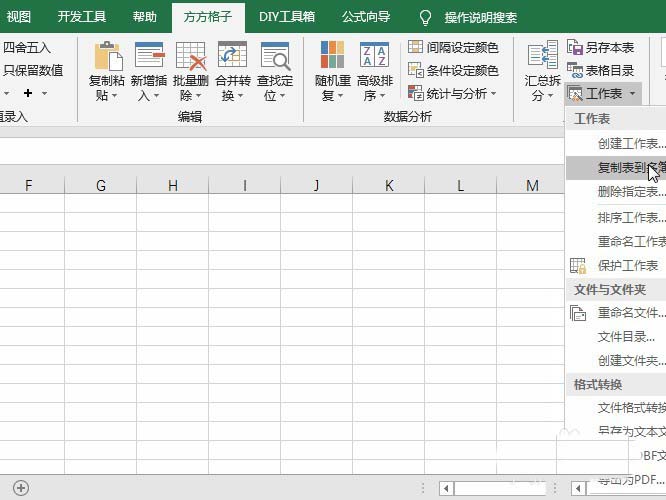Select column I header
The image size is (666, 500).
[245, 185]
